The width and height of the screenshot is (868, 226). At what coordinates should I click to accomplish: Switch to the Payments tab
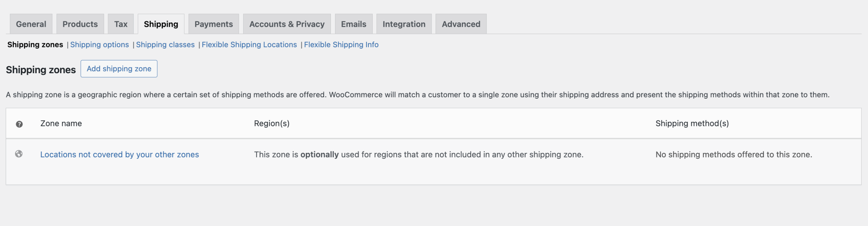213,24
